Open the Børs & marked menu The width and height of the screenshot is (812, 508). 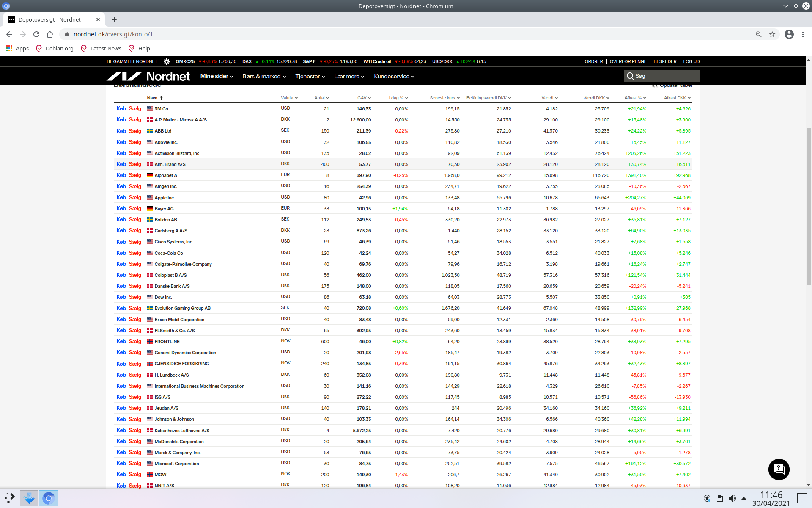(x=264, y=76)
